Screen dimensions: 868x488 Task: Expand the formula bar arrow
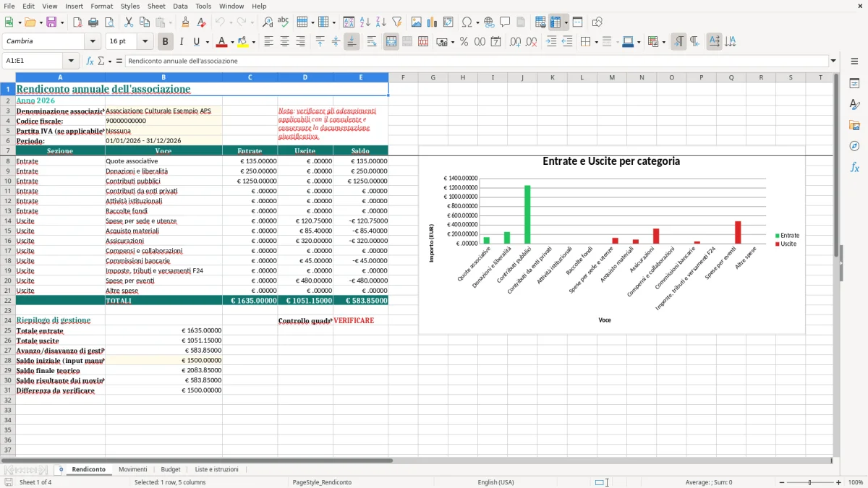833,61
